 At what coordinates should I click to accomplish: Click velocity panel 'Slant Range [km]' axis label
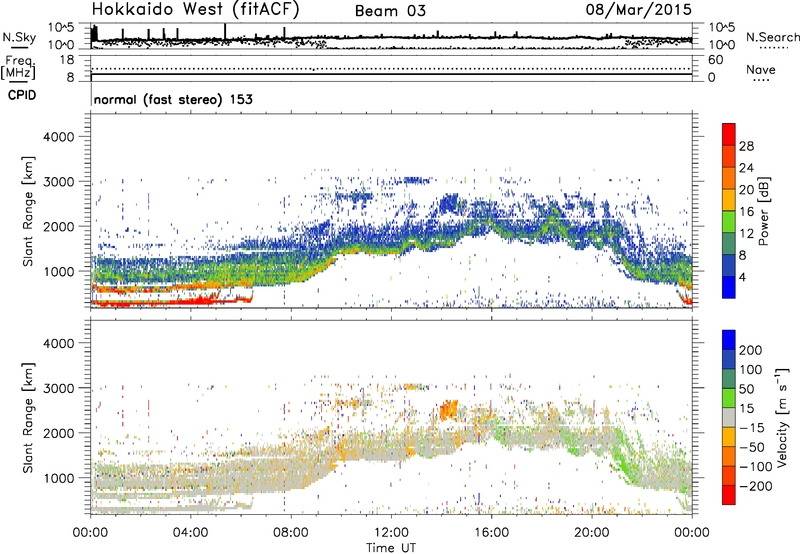click(x=28, y=418)
